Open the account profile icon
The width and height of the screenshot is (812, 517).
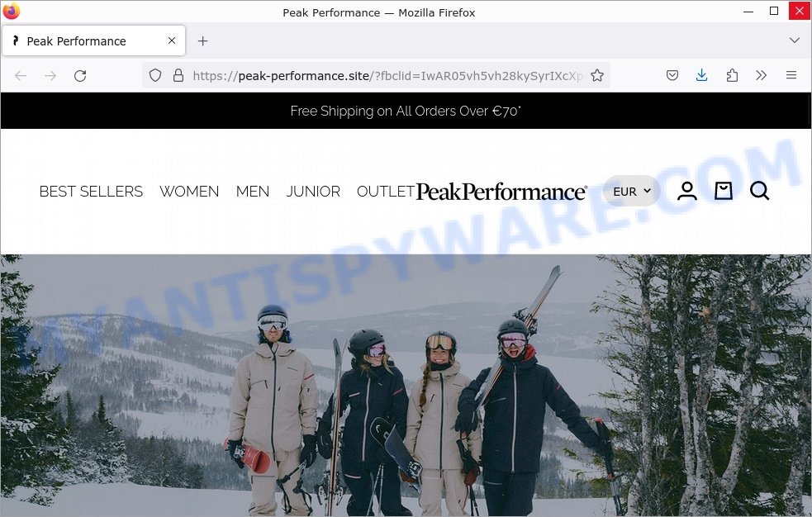coord(687,191)
